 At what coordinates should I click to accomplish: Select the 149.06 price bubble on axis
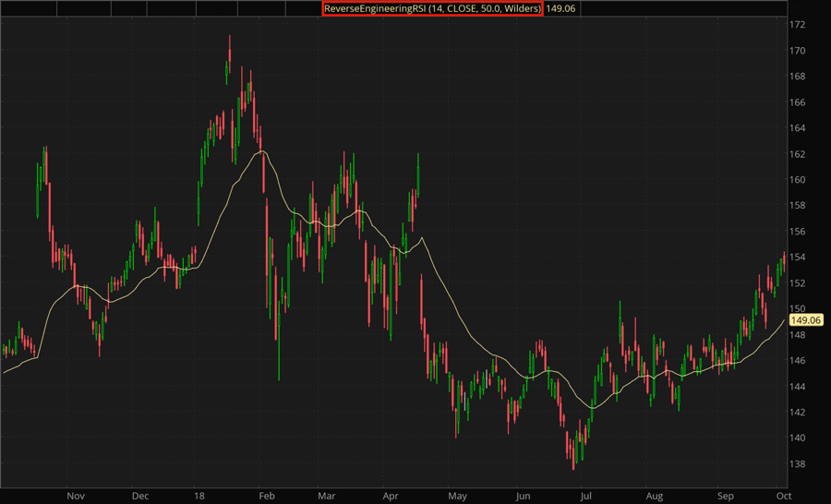pos(806,320)
